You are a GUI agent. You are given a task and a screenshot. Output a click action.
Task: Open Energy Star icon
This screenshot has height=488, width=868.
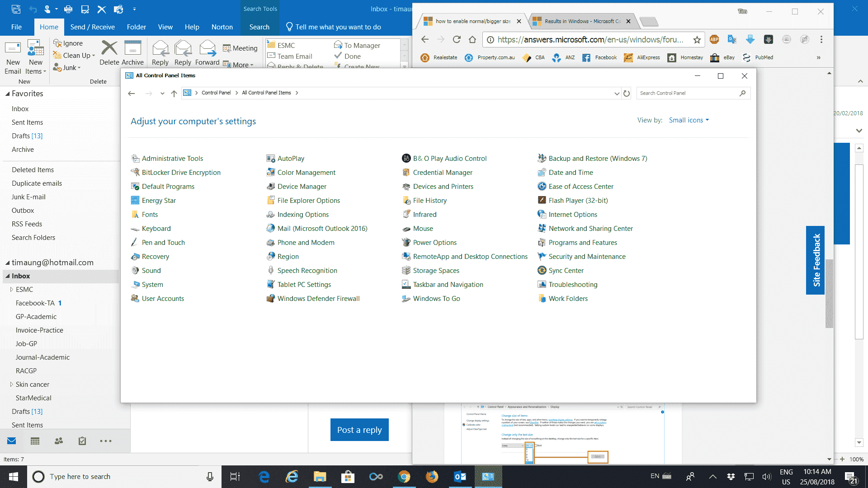click(135, 201)
